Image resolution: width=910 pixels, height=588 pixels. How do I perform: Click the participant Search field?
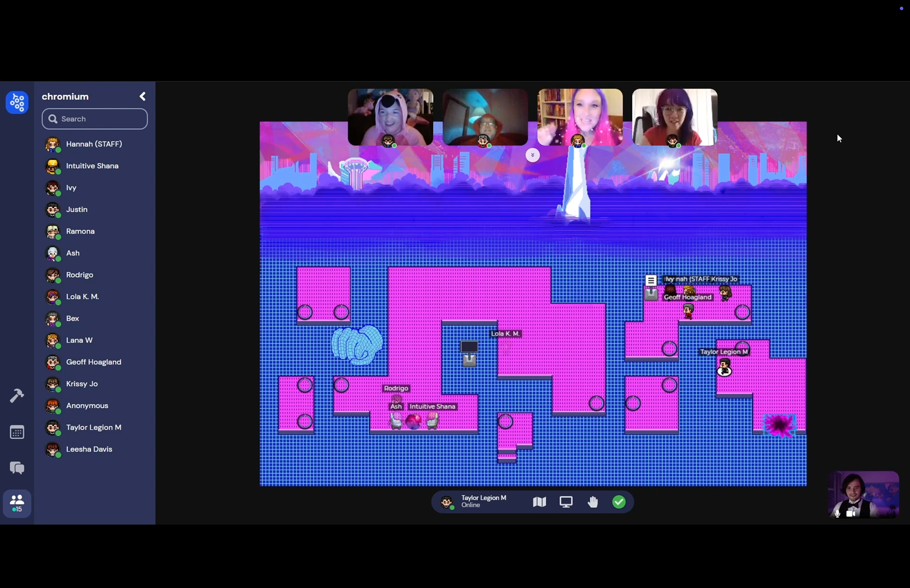95,119
